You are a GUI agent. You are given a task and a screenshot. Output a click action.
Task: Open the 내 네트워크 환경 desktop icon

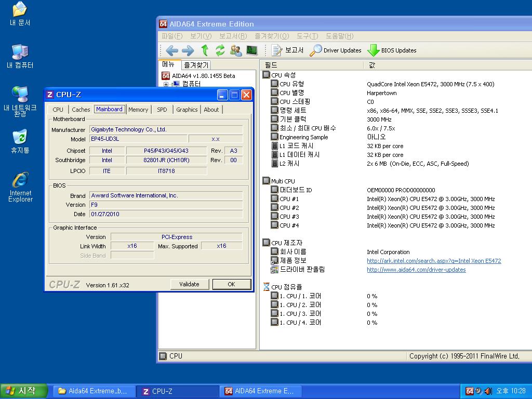20,101
